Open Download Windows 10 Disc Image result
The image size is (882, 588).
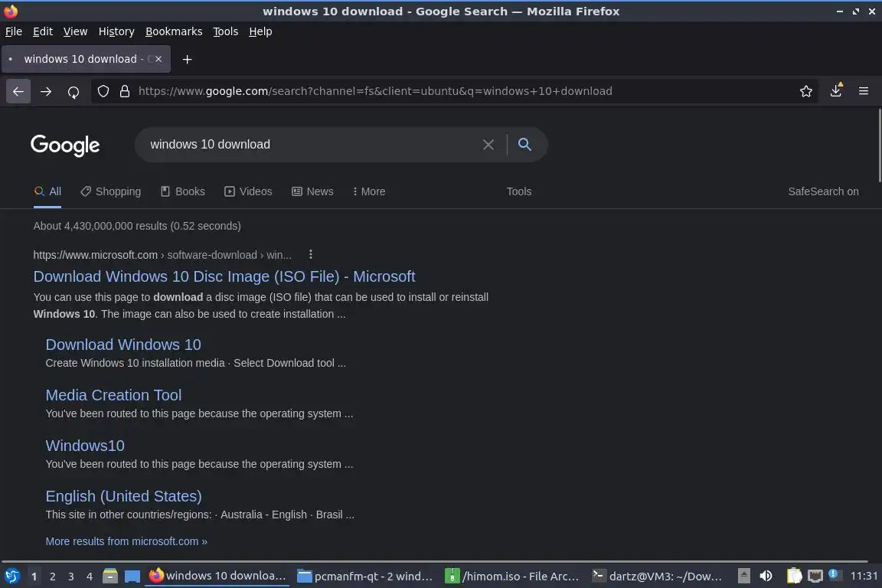coord(224,276)
